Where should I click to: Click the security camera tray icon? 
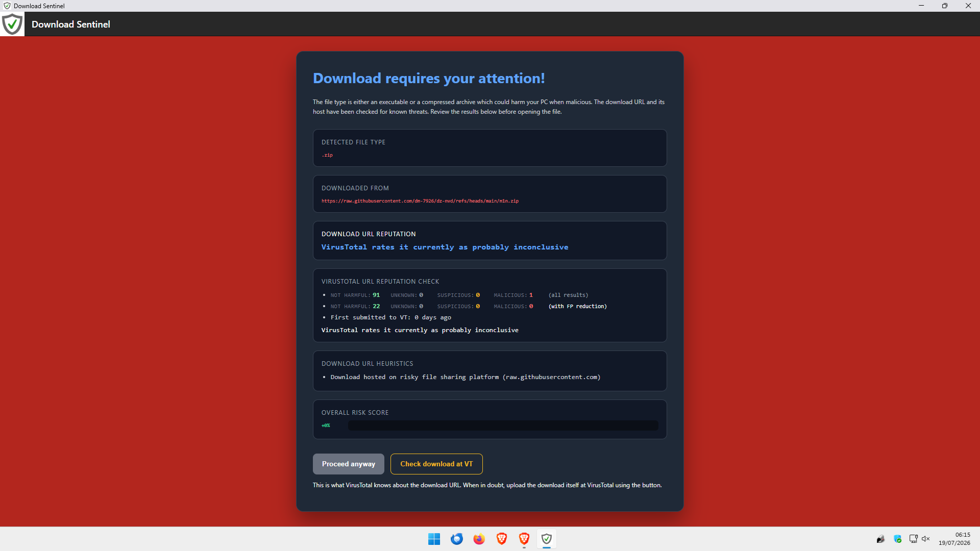click(x=880, y=539)
